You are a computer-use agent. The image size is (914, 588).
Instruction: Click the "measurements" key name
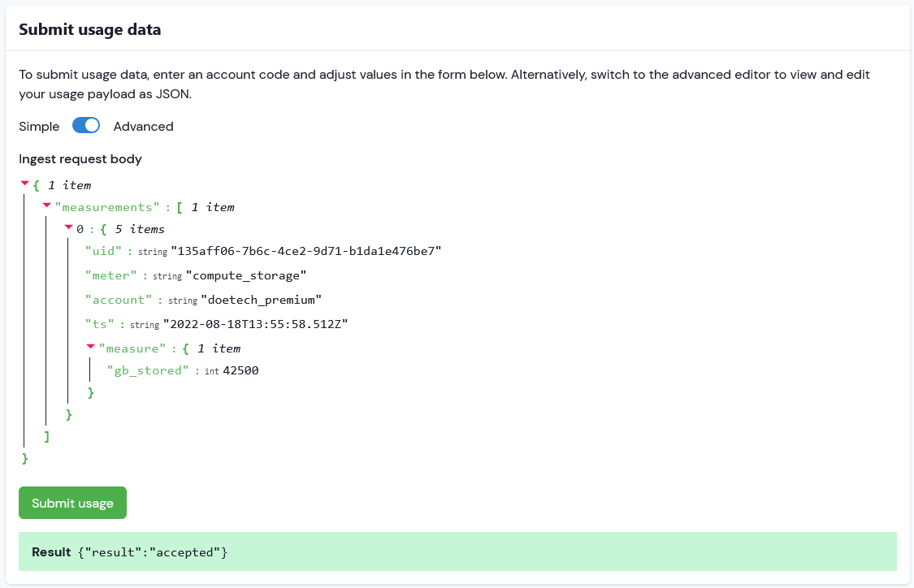click(107, 207)
